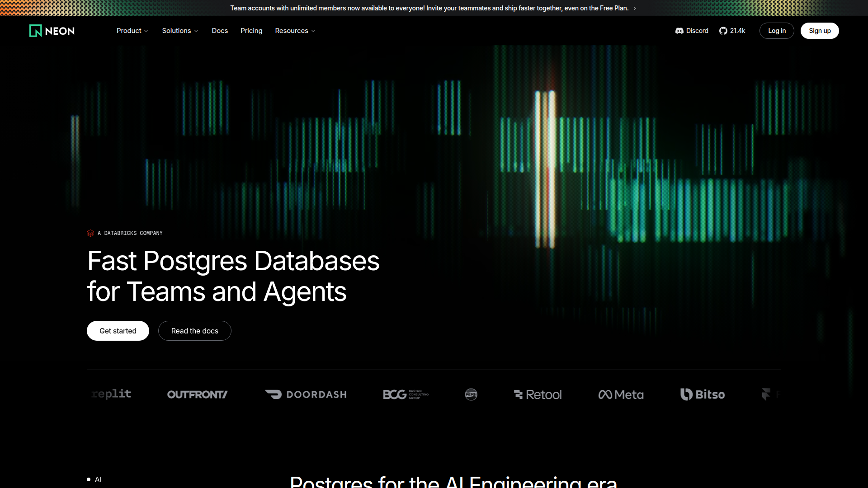
Task: Open the Docs nav item
Action: click(220, 31)
